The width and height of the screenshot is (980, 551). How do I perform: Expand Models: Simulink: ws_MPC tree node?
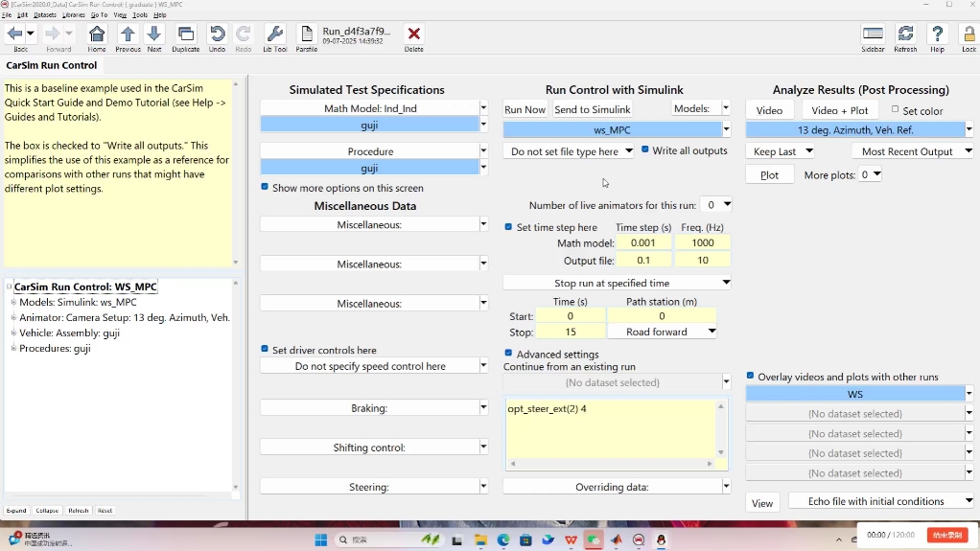point(13,302)
